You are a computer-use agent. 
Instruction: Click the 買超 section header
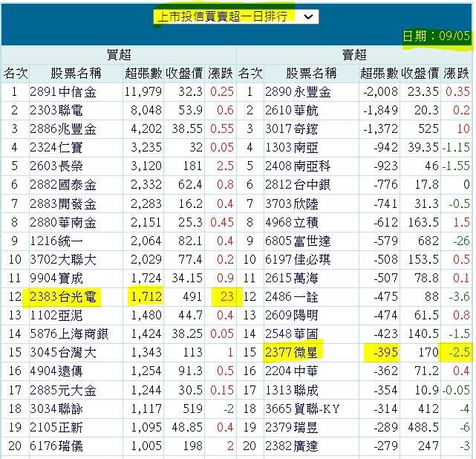119,54
